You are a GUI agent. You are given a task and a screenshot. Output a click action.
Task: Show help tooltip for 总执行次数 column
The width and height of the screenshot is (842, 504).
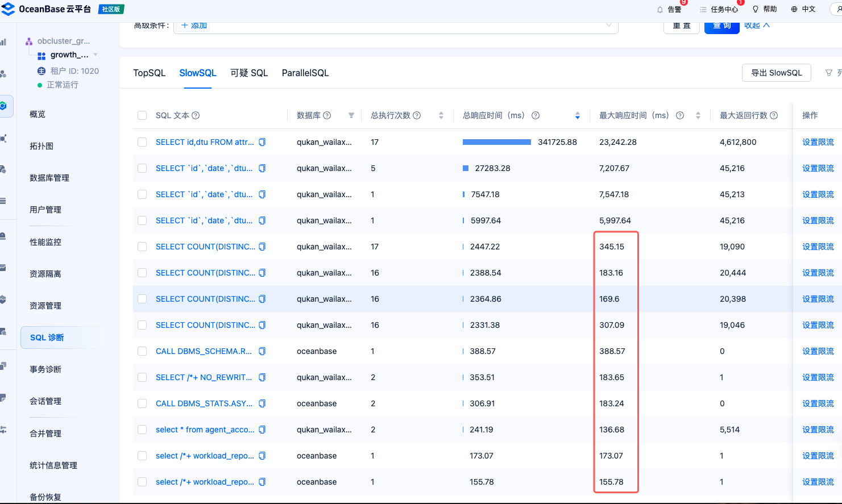pyautogui.click(x=417, y=115)
